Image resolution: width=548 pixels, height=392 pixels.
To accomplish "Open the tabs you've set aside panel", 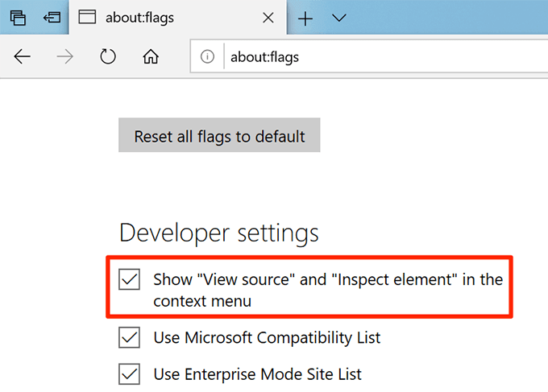I will click(x=18, y=18).
